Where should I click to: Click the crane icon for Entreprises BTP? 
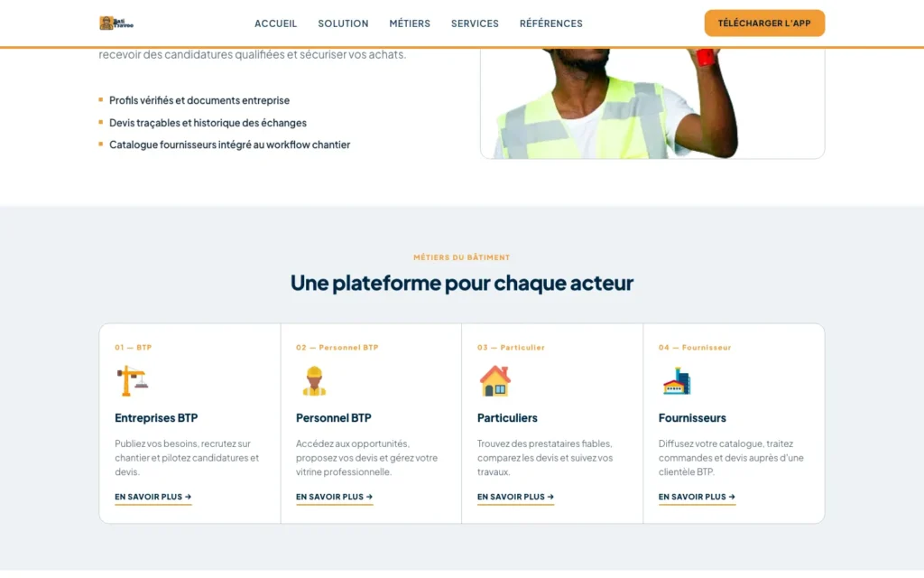click(132, 380)
